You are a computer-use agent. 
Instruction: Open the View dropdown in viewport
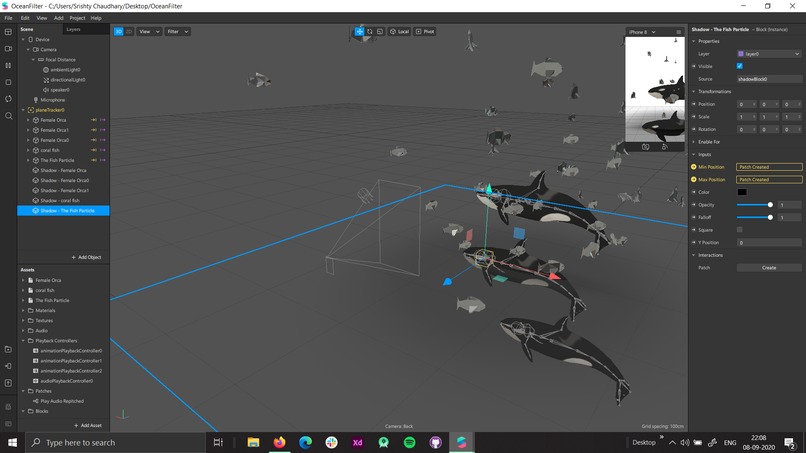pyautogui.click(x=149, y=31)
